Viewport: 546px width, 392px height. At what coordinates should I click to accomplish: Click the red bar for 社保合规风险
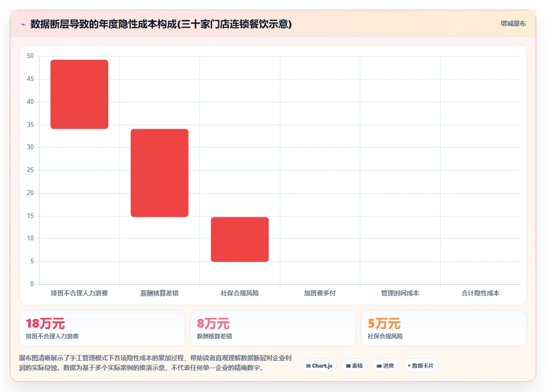coord(240,239)
